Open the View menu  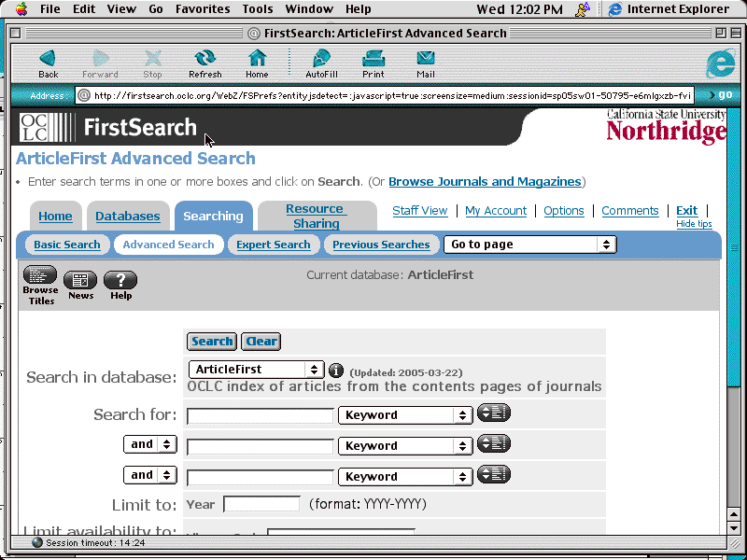coord(122,9)
